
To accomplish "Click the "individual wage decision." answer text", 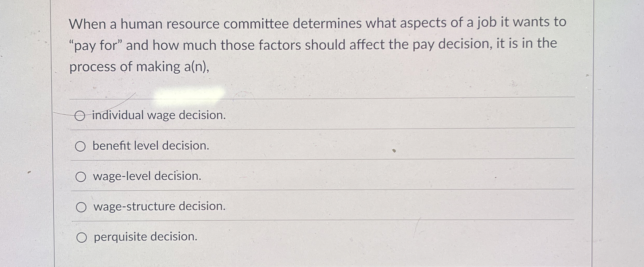I will click(x=159, y=116).
